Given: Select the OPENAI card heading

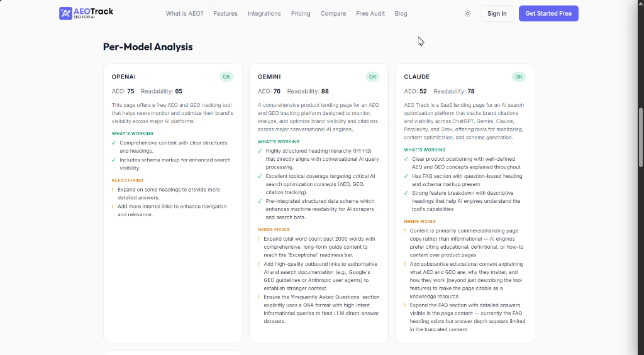Looking at the screenshot, I should 124,77.
